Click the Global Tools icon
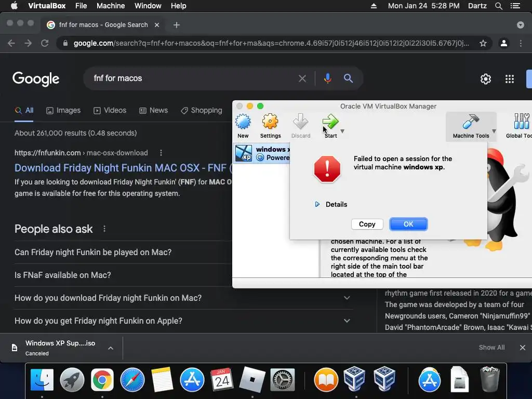This screenshot has width=532, height=399. (x=522, y=122)
